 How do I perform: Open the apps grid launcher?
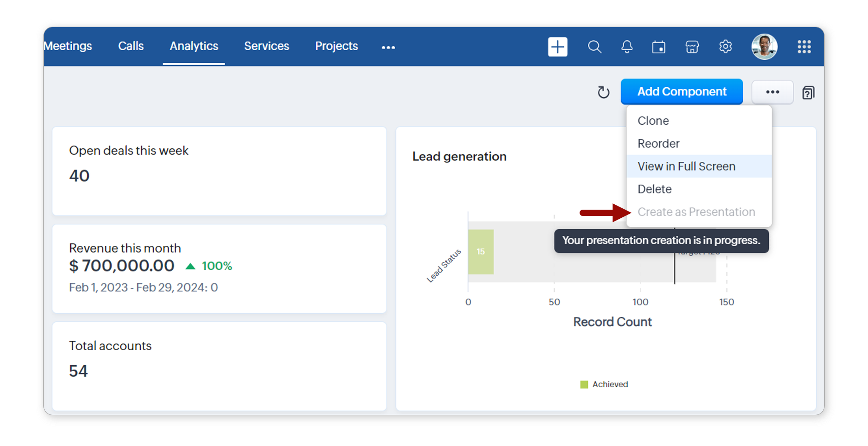click(x=804, y=47)
